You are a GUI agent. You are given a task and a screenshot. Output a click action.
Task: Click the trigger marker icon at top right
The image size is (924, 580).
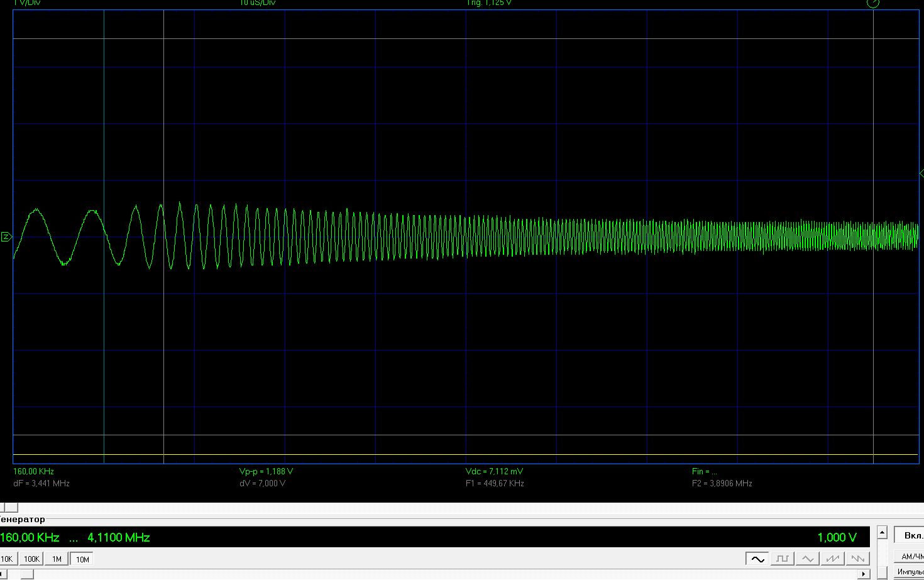point(873,3)
